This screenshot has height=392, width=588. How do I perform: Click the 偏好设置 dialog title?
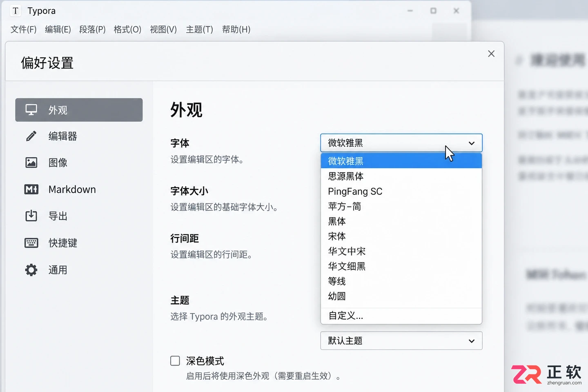(x=47, y=63)
